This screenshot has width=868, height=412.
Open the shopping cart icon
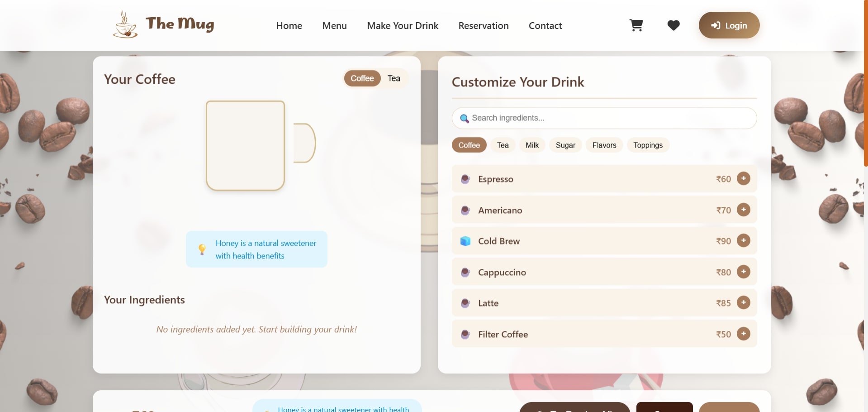coord(636,25)
